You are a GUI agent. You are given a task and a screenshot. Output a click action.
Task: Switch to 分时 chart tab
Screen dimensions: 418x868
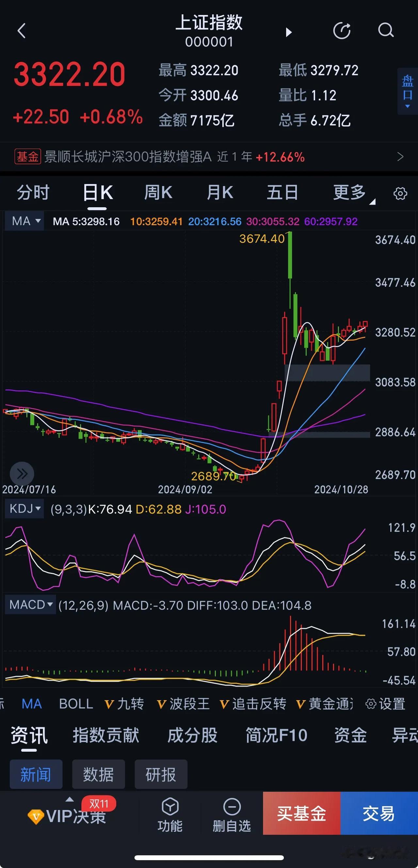pyautogui.click(x=33, y=193)
